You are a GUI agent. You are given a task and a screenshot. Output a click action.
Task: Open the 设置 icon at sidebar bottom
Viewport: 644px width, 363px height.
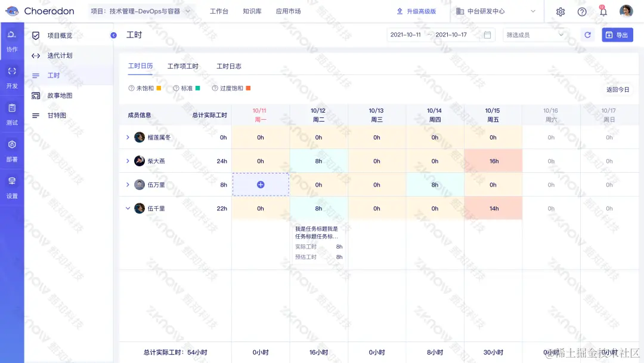coord(11,186)
